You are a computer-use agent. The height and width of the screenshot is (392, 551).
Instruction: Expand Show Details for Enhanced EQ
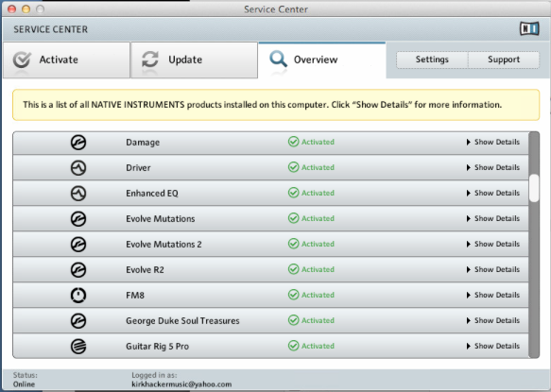493,193
